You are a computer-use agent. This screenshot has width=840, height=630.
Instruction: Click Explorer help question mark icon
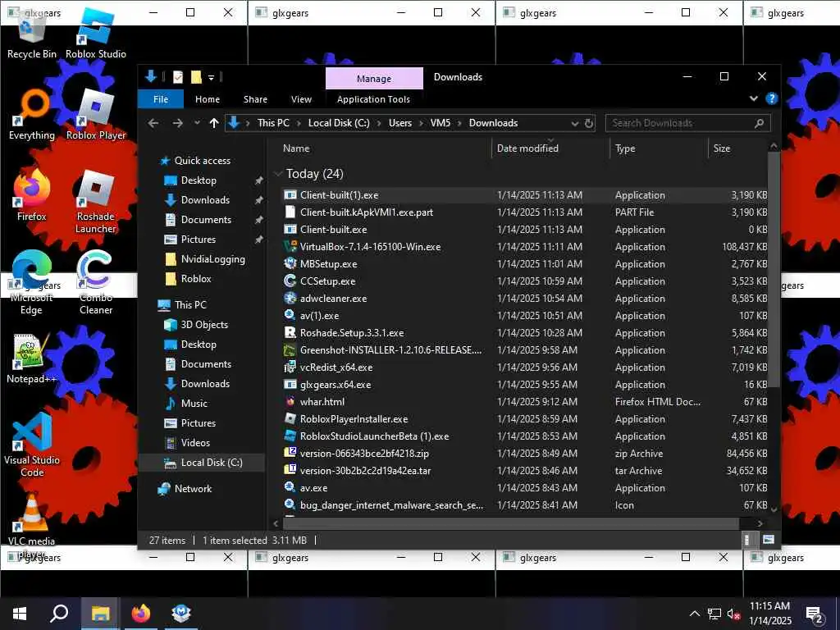pyautogui.click(x=771, y=98)
